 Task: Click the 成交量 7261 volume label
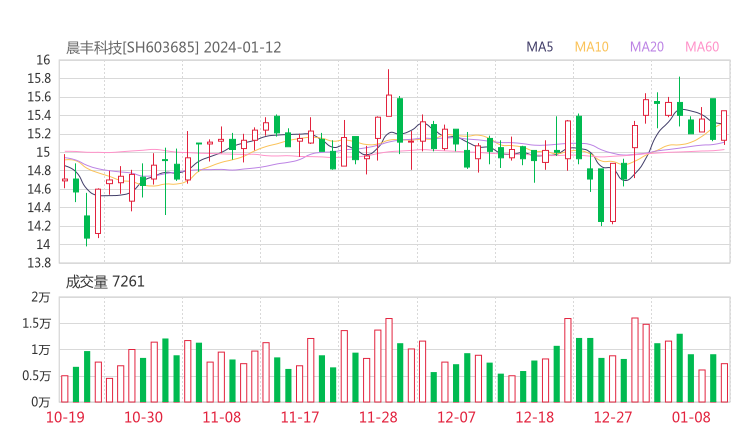click(x=105, y=282)
